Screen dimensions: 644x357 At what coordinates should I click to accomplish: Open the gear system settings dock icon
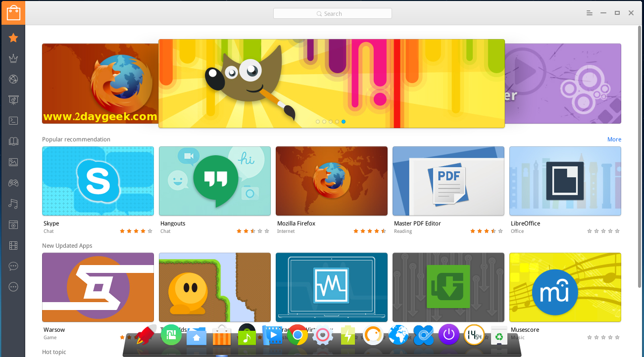click(x=323, y=335)
